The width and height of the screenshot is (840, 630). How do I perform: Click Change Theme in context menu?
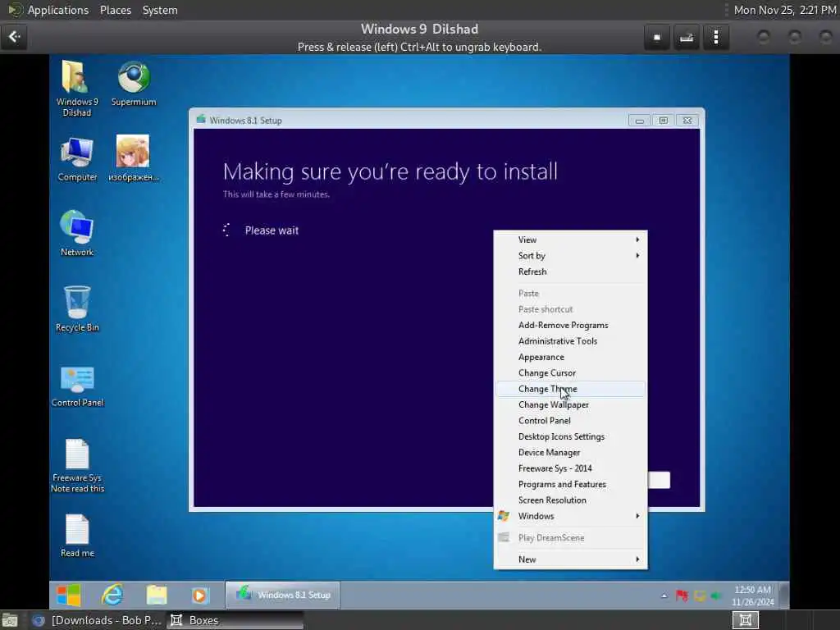click(571, 389)
